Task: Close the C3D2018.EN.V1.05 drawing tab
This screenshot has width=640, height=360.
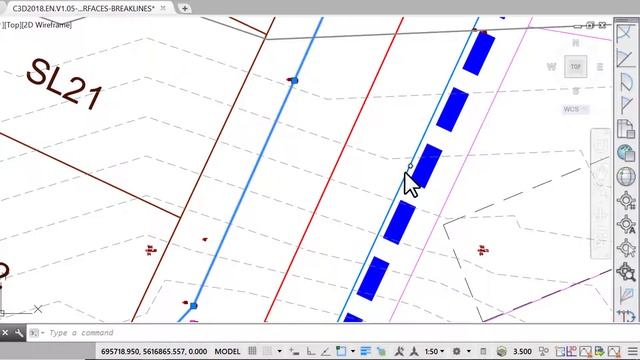Action: tap(163, 8)
